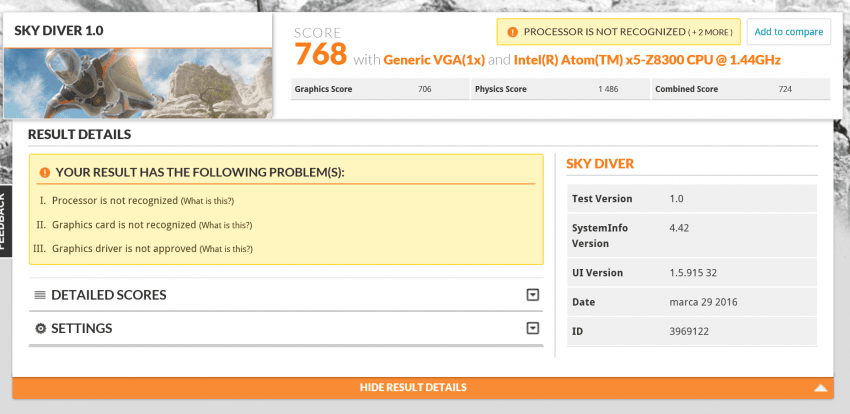Click the ID value 3969122
This screenshot has height=414, width=850.
[x=689, y=331]
